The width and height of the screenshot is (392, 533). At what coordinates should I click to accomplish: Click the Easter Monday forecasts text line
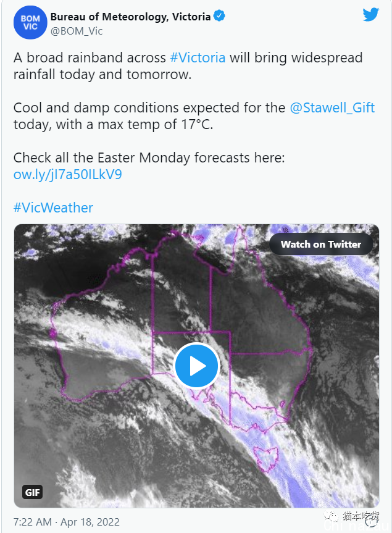coord(149,157)
